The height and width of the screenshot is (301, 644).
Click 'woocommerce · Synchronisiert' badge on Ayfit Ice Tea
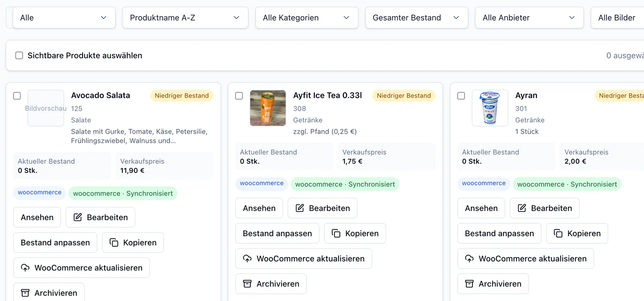[x=345, y=184]
